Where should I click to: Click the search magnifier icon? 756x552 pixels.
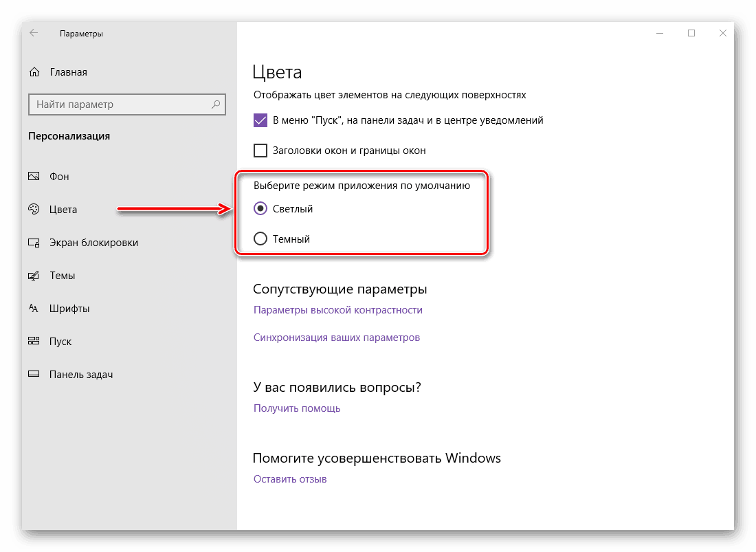216,104
